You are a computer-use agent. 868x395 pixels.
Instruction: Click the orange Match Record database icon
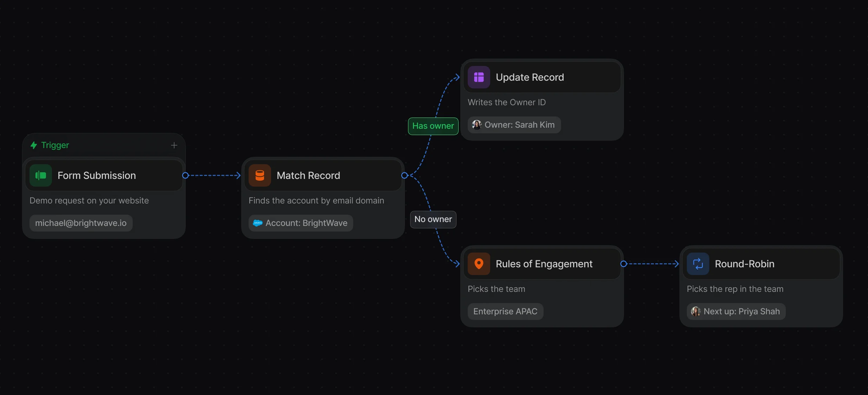click(260, 175)
